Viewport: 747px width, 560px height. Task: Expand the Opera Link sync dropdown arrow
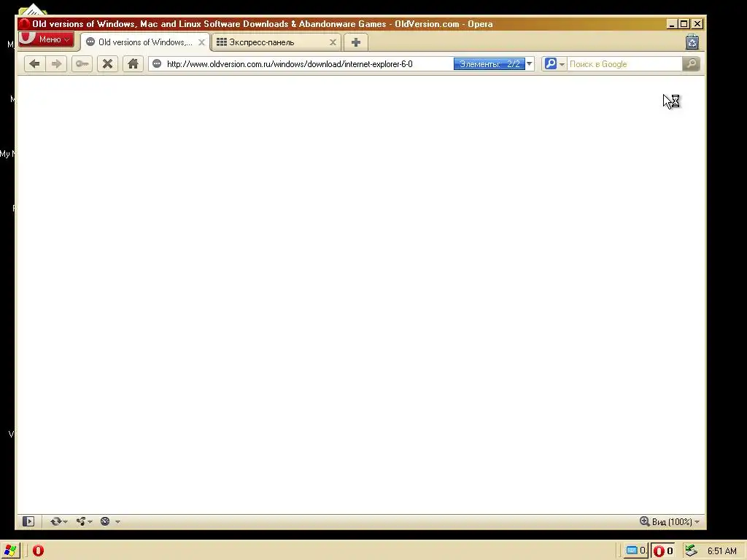[x=66, y=522]
